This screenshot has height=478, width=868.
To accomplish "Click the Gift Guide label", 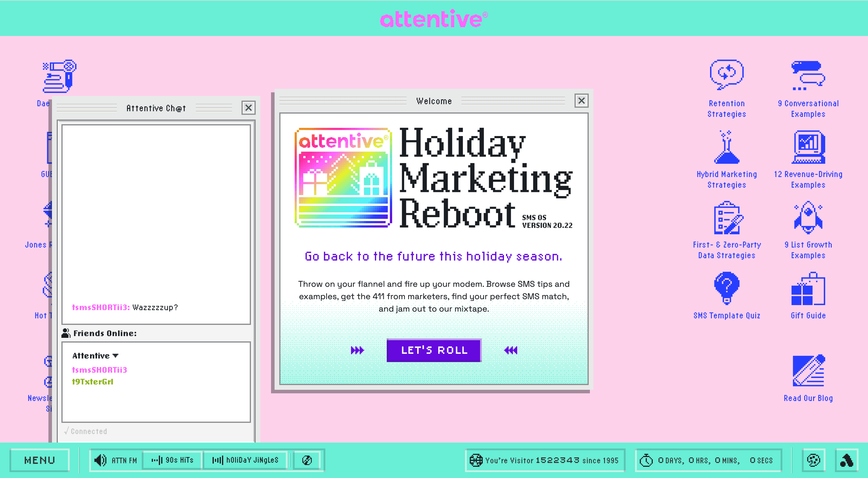I will (x=808, y=315).
